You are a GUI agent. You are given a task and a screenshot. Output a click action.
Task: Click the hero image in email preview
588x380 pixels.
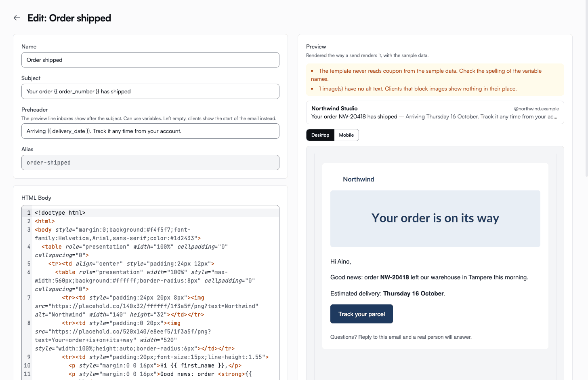(x=435, y=219)
